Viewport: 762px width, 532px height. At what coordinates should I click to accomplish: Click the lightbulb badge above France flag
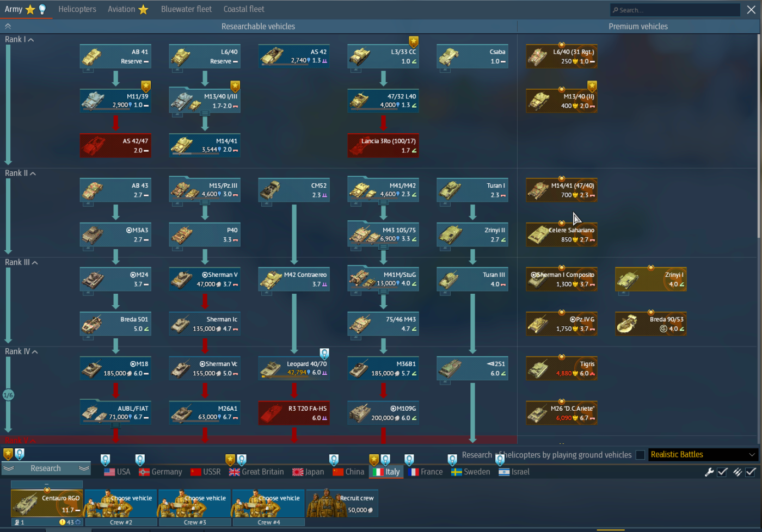click(409, 460)
